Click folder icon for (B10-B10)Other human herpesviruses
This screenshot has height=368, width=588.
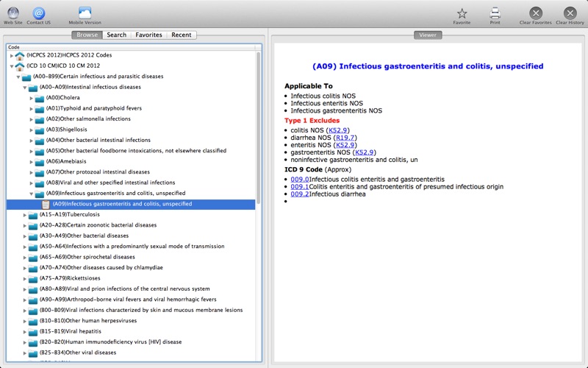click(33, 321)
